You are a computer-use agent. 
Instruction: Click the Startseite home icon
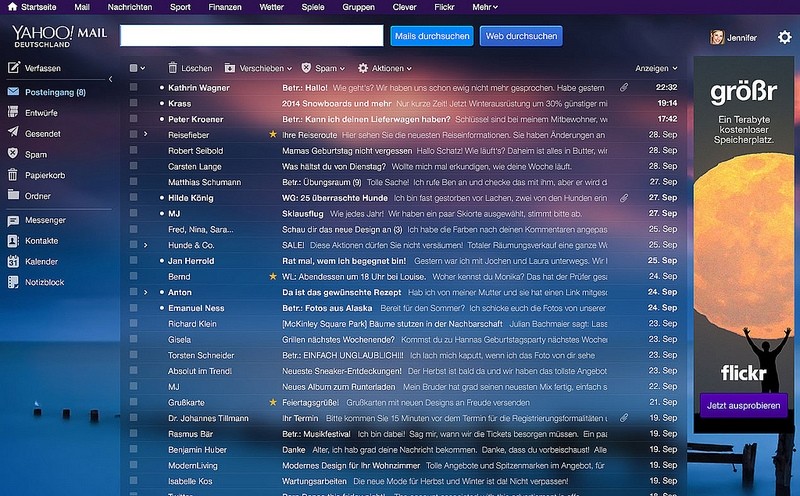coord(12,7)
